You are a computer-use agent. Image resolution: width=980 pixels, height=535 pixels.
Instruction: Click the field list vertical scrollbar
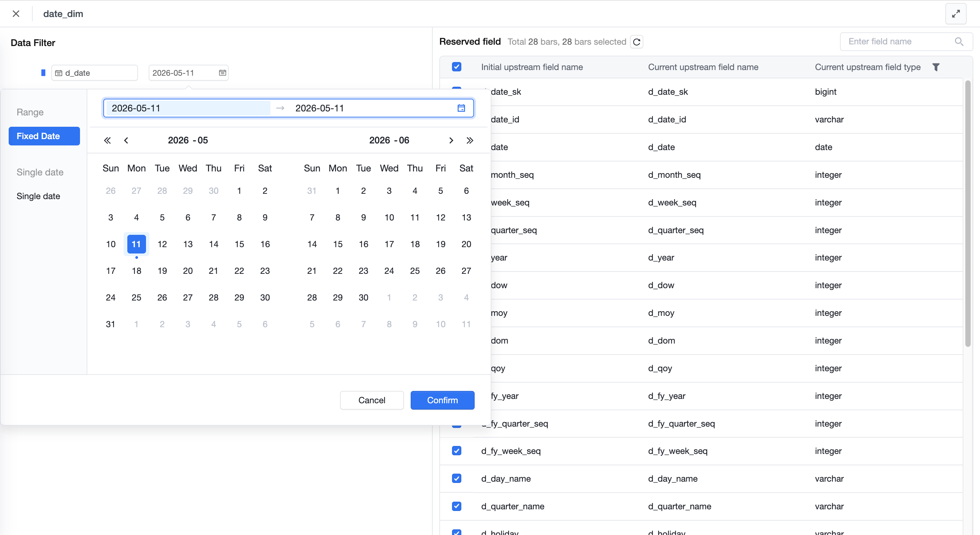click(968, 213)
